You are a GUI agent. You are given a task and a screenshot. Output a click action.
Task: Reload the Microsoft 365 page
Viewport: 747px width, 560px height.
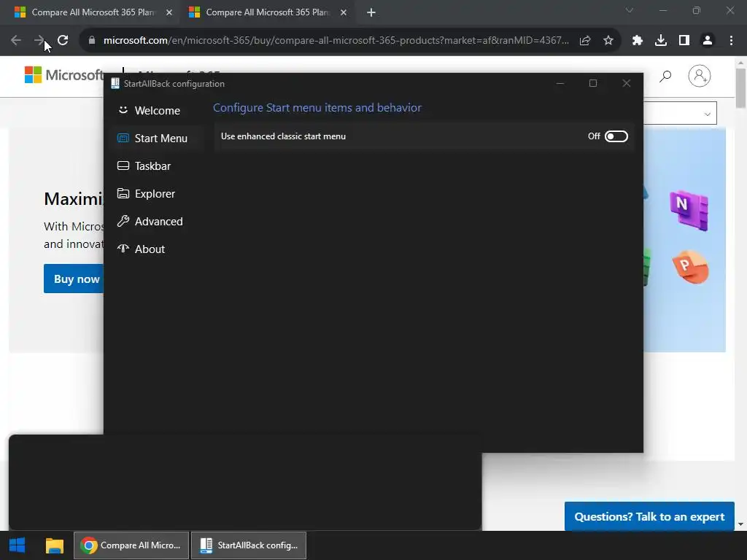[x=63, y=41]
